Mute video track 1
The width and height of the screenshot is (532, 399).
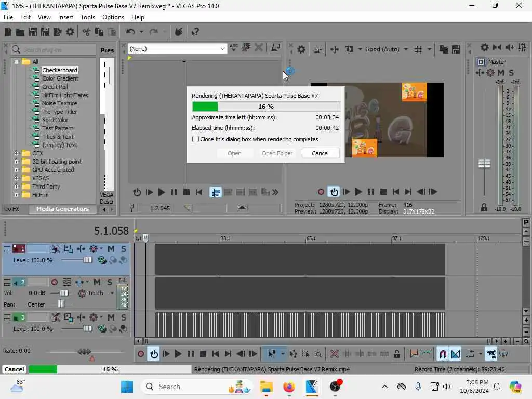coord(111,249)
